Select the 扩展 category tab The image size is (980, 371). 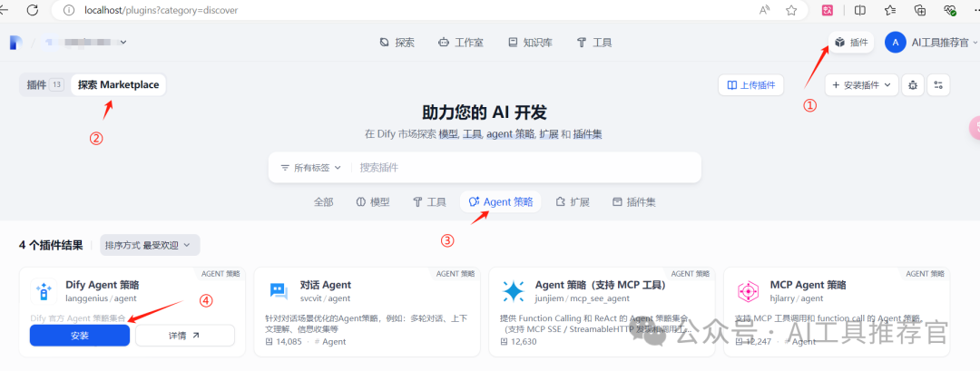572,201
